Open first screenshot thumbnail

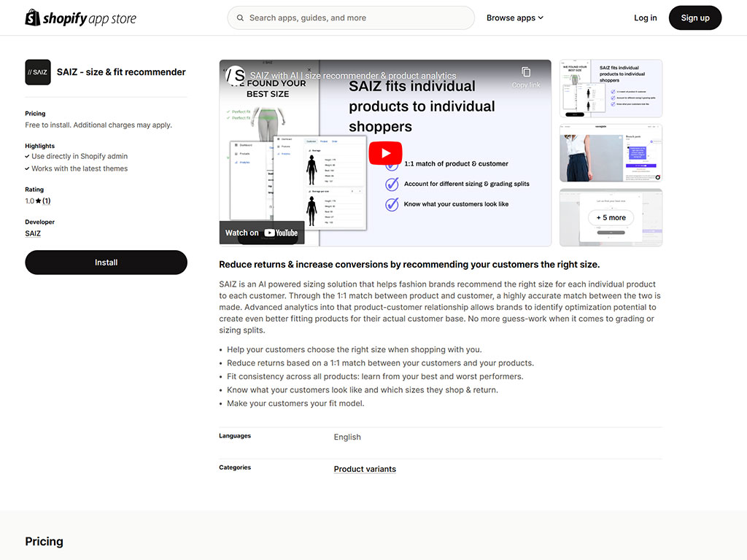[611, 88]
